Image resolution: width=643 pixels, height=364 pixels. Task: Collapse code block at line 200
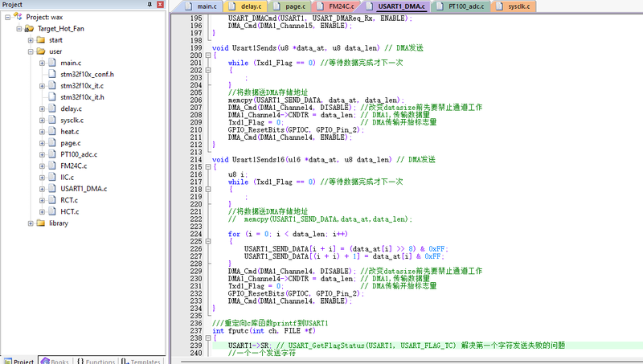[x=208, y=55]
